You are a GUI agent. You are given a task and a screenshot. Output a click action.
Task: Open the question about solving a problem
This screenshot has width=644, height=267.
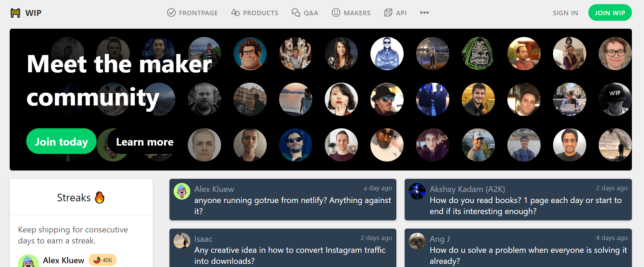pyautogui.click(x=528, y=256)
